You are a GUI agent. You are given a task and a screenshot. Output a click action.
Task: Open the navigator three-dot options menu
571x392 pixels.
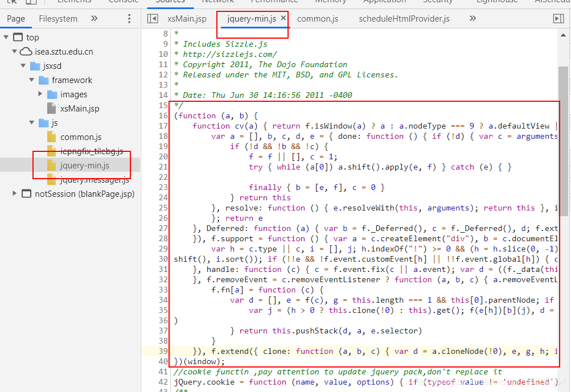pyautogui.click(x=129, y=19)
